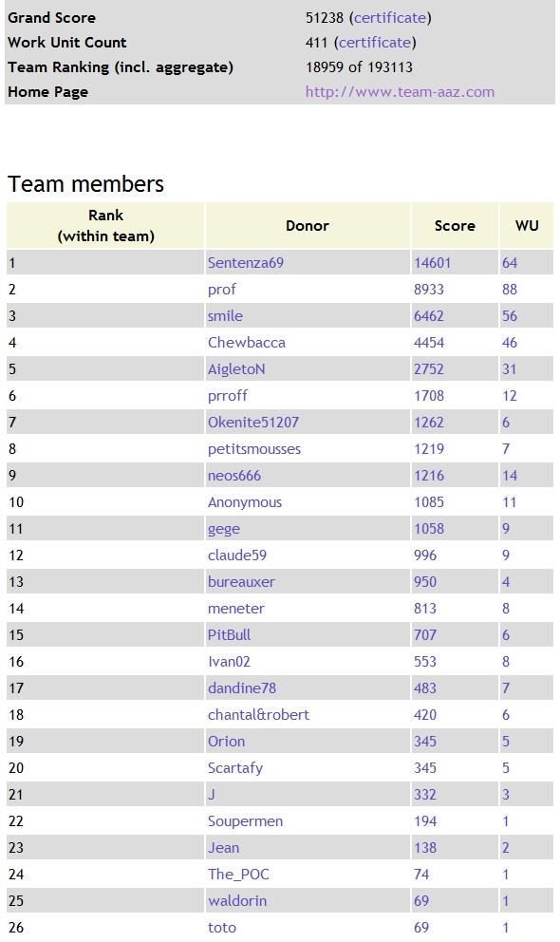Open donor Sentenza69's profile
Image resolution: width=560 pixels, height=942 pixels.
[246, 262]
